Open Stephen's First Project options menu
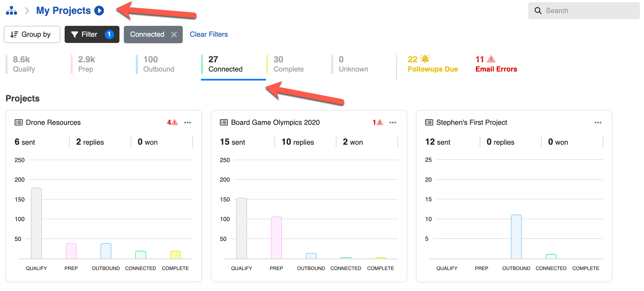The height and width of the screenshot is (291, 644). pos(598,122)
